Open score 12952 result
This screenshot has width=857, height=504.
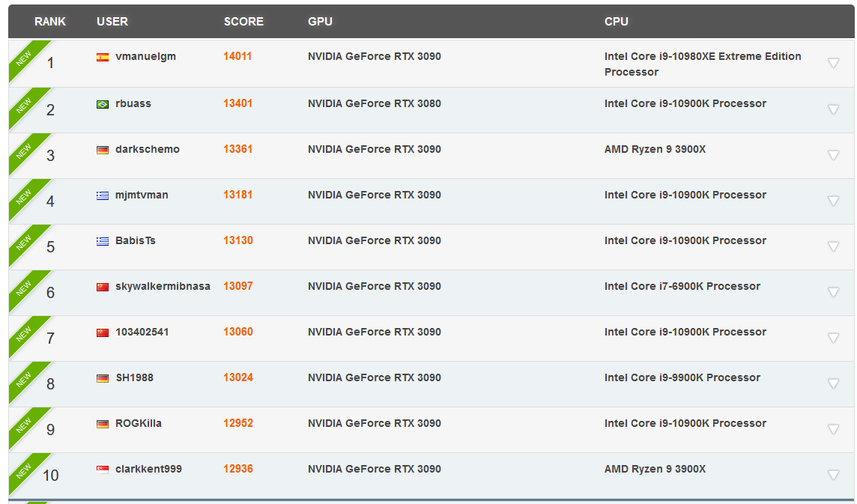tap(237, 423)
